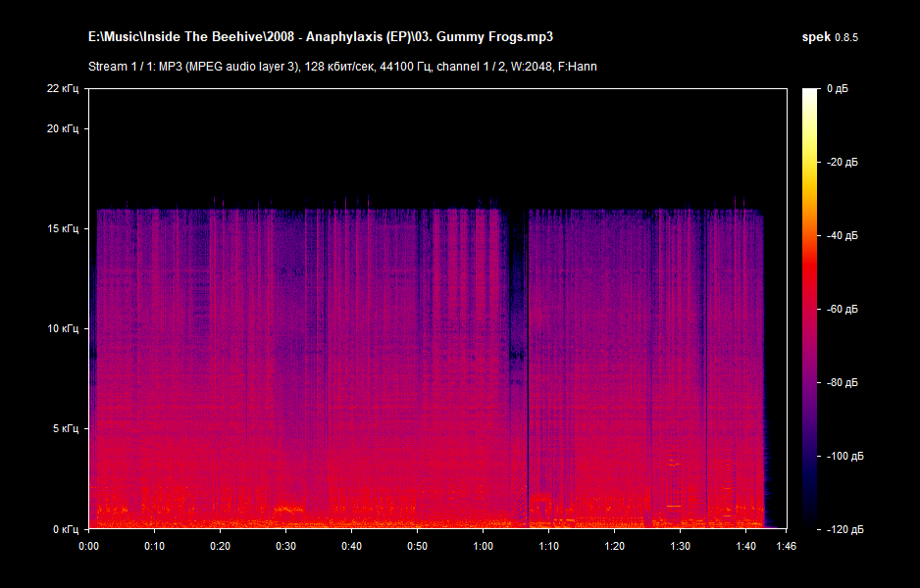The image size is (920, 588).
Task: Click the top white end of the color scale bar
Action: pyautogui.click(x=809, y=93)
